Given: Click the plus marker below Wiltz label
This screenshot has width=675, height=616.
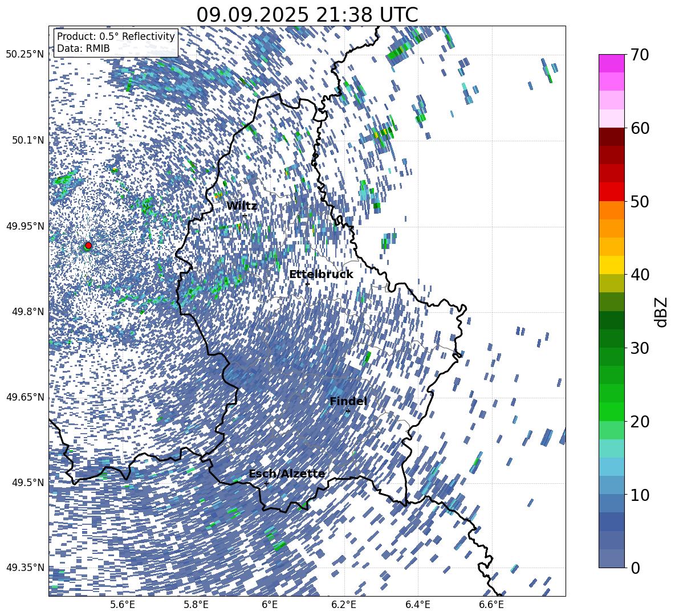Looking at the screenshot, I should pos(245,215).
